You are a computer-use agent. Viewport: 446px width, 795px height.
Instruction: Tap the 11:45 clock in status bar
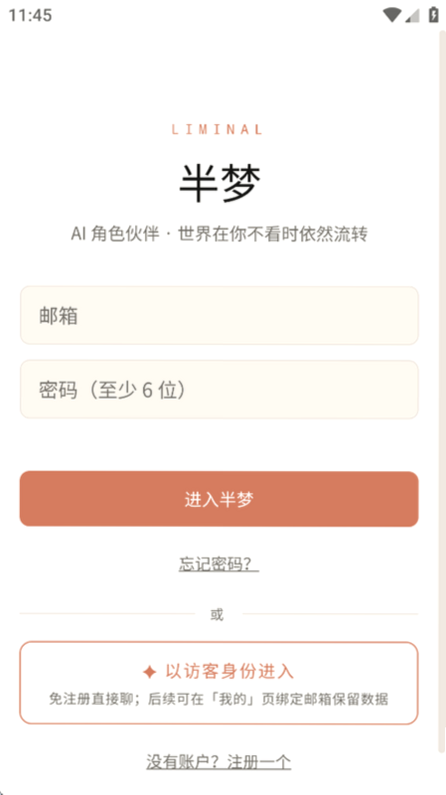click(30, 15)
